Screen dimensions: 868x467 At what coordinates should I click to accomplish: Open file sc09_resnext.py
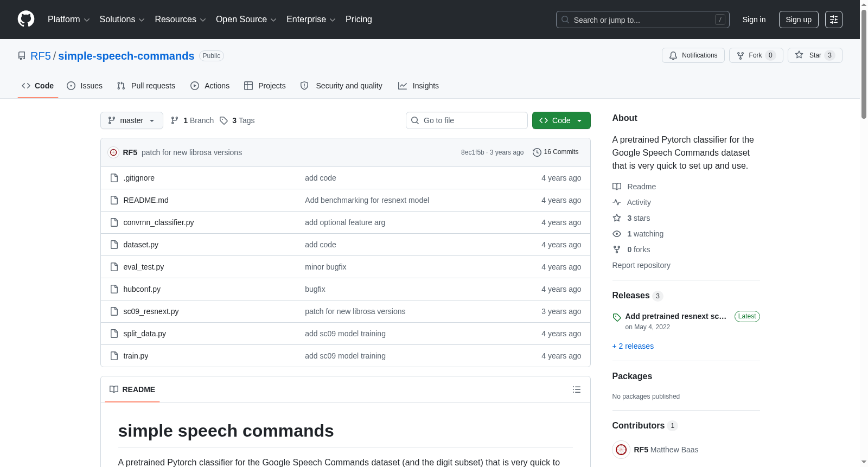point(151,311)
